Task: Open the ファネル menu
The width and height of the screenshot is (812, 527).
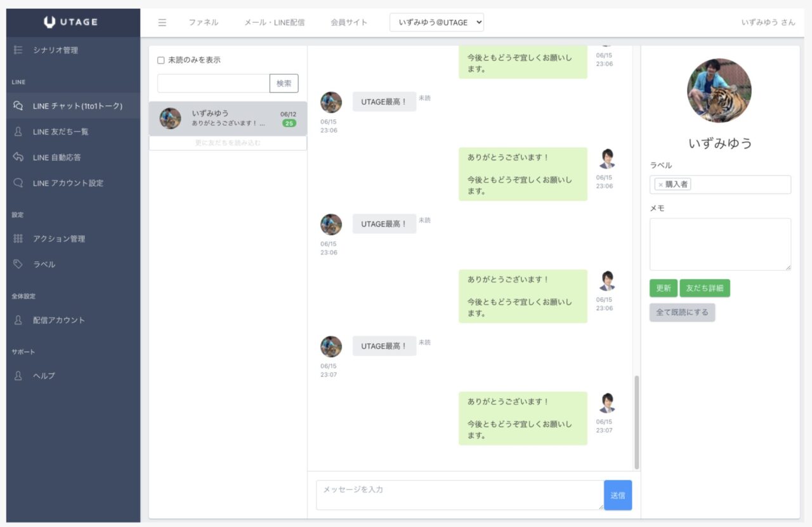Action: pos(203,22)
